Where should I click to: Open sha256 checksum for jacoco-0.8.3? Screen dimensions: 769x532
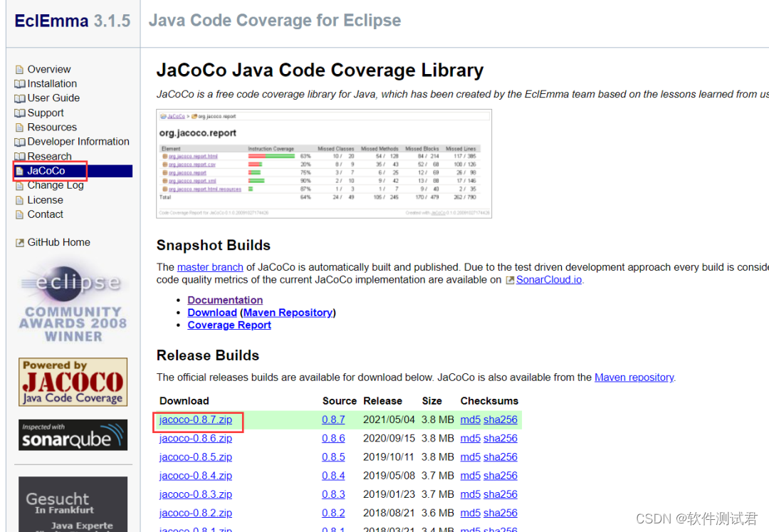pos(501,494)
